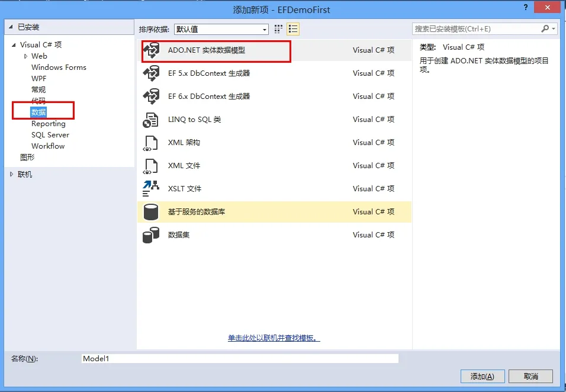The height and width of the screenshot is (392, 566).
Task: Select the Web category label
Action: (39, 56)
